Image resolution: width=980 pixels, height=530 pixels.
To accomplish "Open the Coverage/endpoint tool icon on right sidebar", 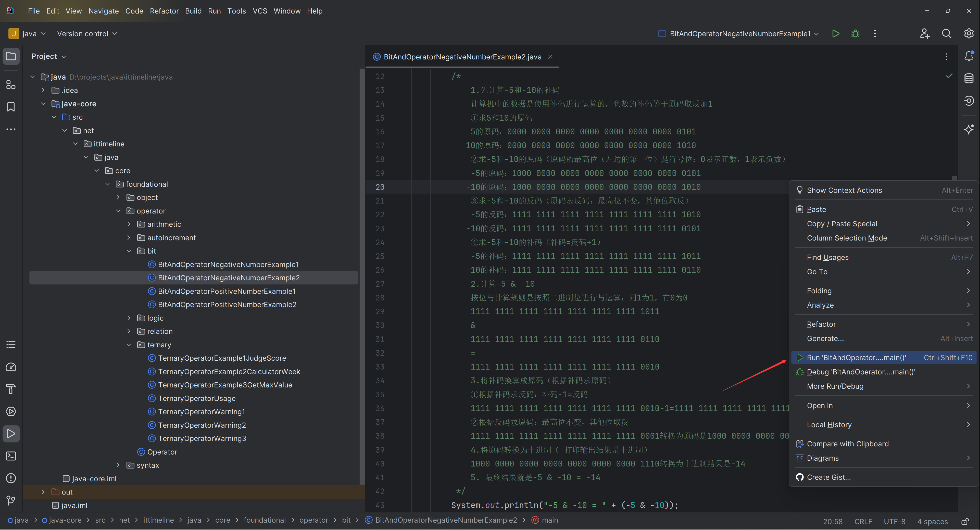I will [x=969, y=101].
